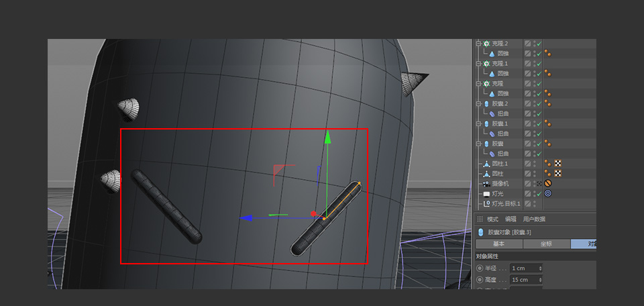Click the blue Z-axis arrow in viewport

(x=246, y=217)
